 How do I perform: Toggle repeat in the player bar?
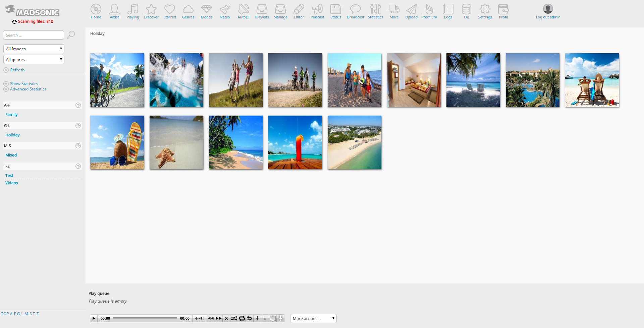coord(242,318)
